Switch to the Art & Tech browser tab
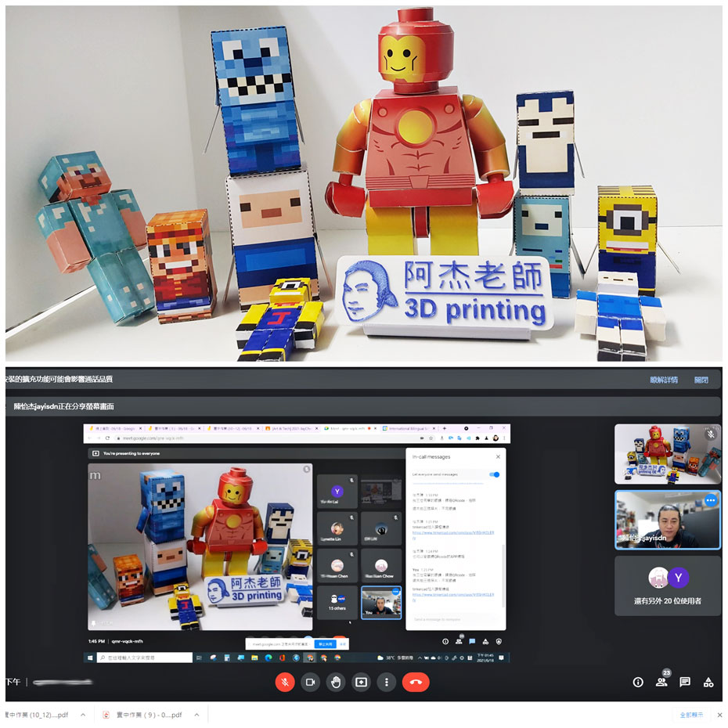The height and width of the screenshot is (728, 728). pyautogui.click(x=291, y=428)
